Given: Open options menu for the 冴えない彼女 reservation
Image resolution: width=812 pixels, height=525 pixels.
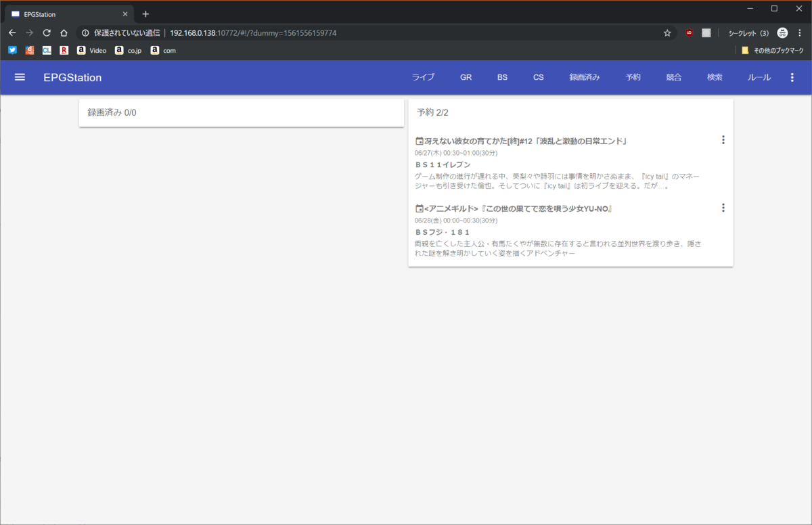Looking at the screenshot, I should (723, 139).
